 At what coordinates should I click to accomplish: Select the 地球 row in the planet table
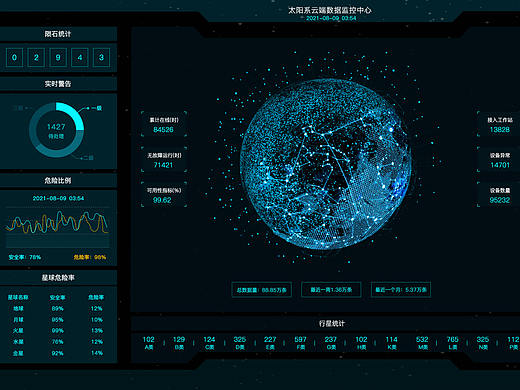[x=58, y=309]
